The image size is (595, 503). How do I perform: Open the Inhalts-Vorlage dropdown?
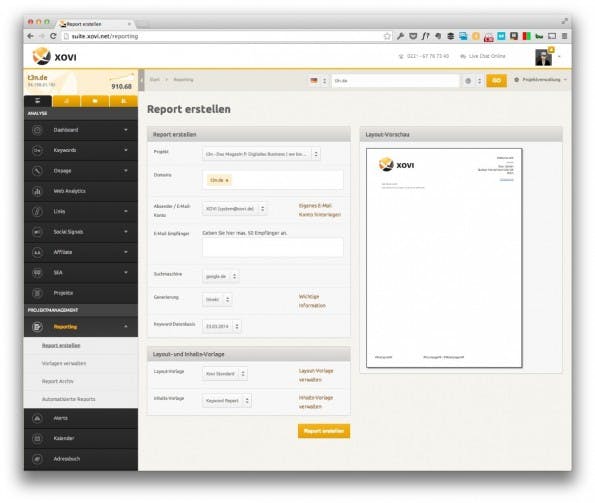click(227, 401)
